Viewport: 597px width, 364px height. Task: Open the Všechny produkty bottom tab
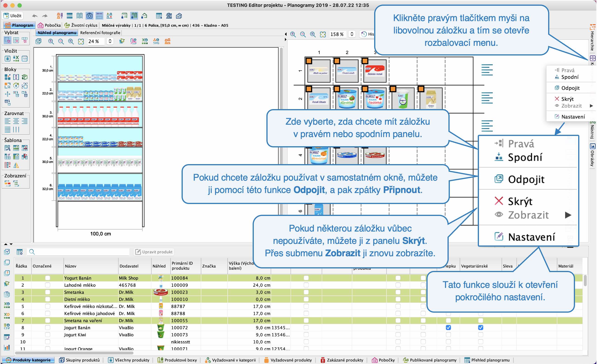click(129, 360)
